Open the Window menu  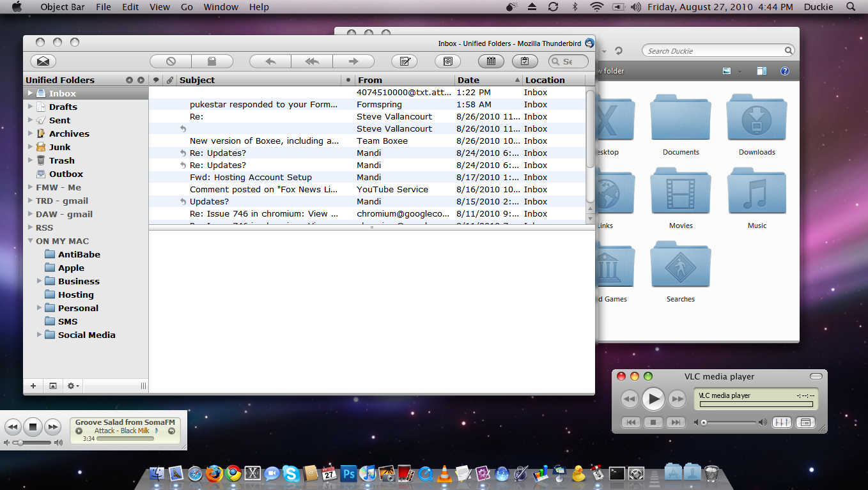click(221, 7)
